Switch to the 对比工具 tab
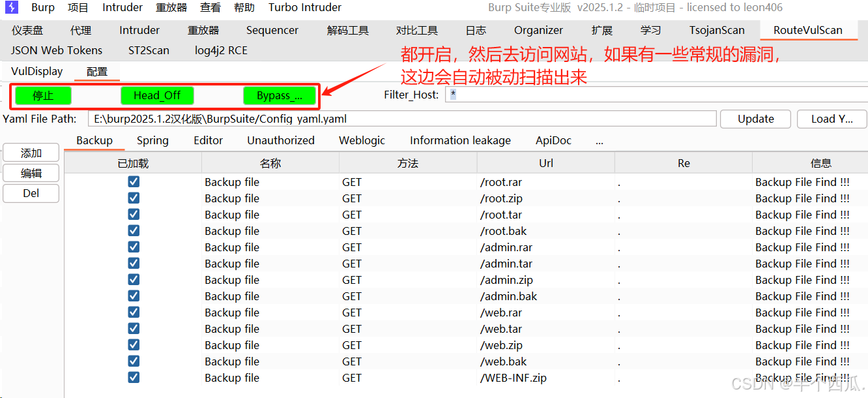Viewport: 868px width, 398px height. click(x=417, y=30)
